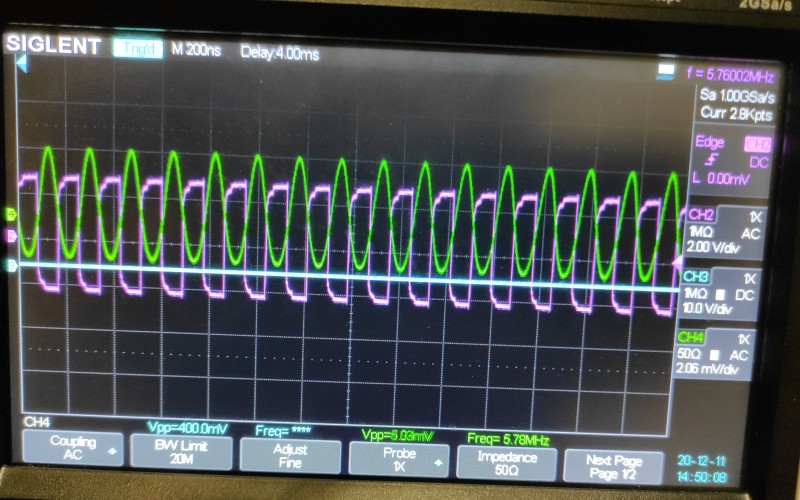
Task: Click the SIGLENT logo
Action: (53, 47)
